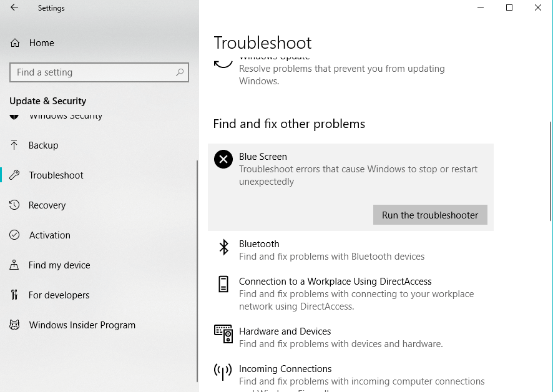Click the Bluetooth symbol icon
This screenshot has width=553, height=392.
click(223, 247)
